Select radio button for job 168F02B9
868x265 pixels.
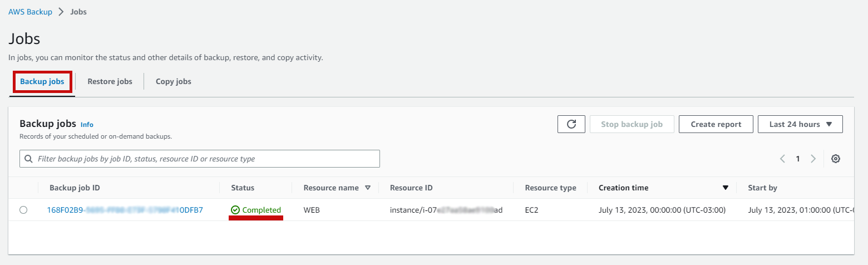pos(23,210)
